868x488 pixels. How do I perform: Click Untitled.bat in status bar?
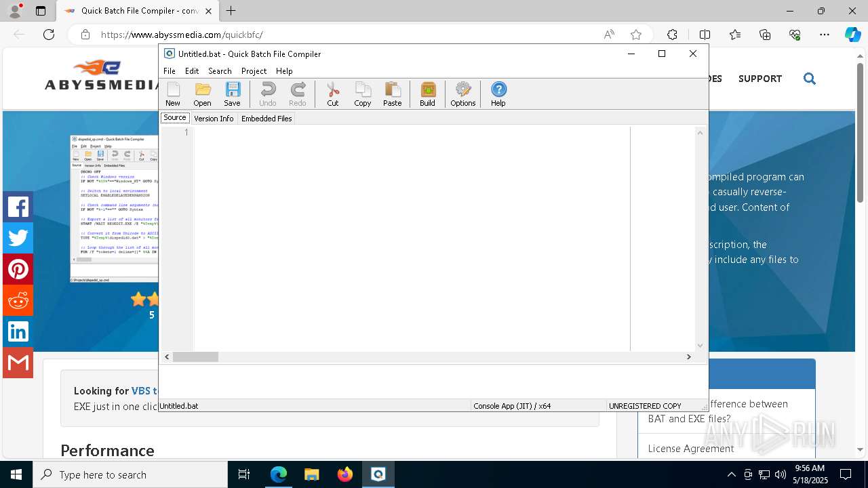[x=179, y=406]
